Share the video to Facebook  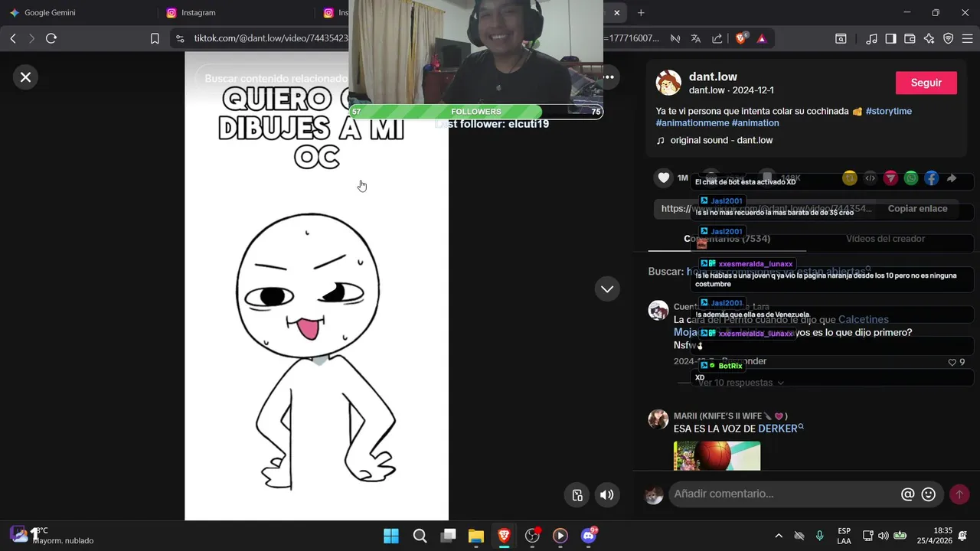[x=931, y=178]
